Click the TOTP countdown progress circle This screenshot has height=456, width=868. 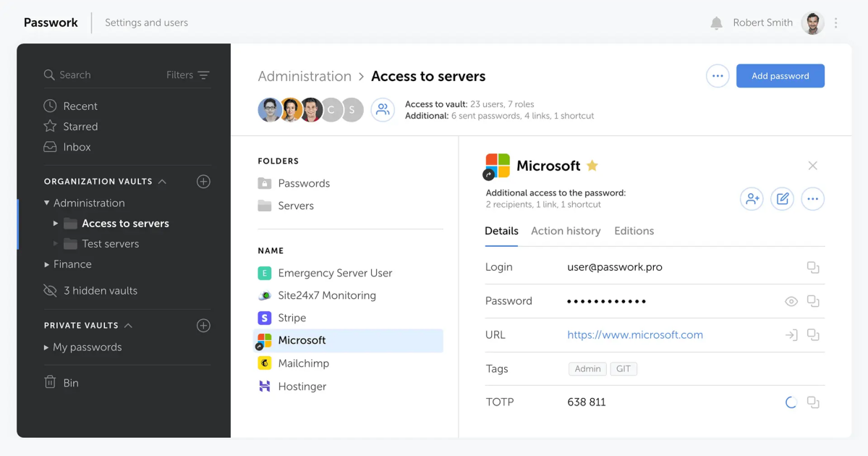click(x=791, y=402)
